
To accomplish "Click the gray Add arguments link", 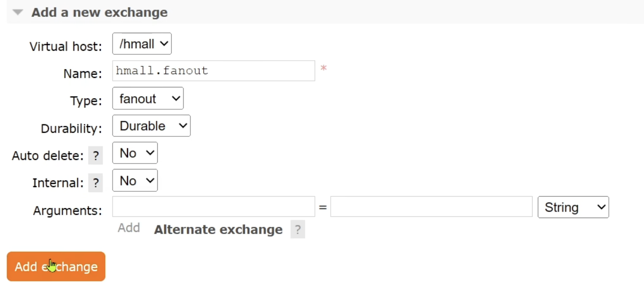I will (x=128, y=228).
